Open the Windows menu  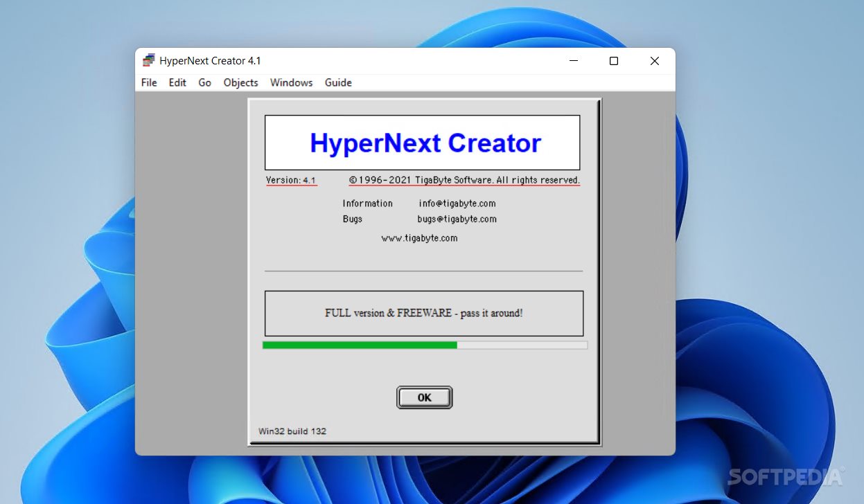[x=291, y=82]
